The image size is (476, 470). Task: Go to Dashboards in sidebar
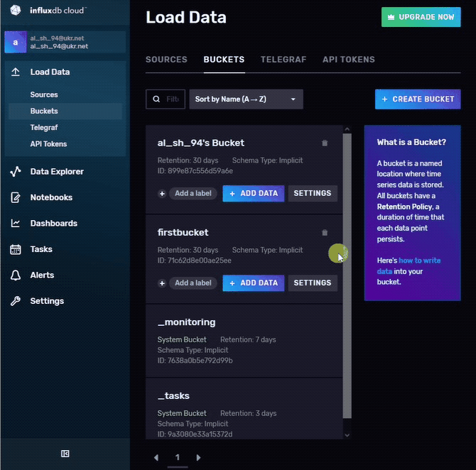53,223
